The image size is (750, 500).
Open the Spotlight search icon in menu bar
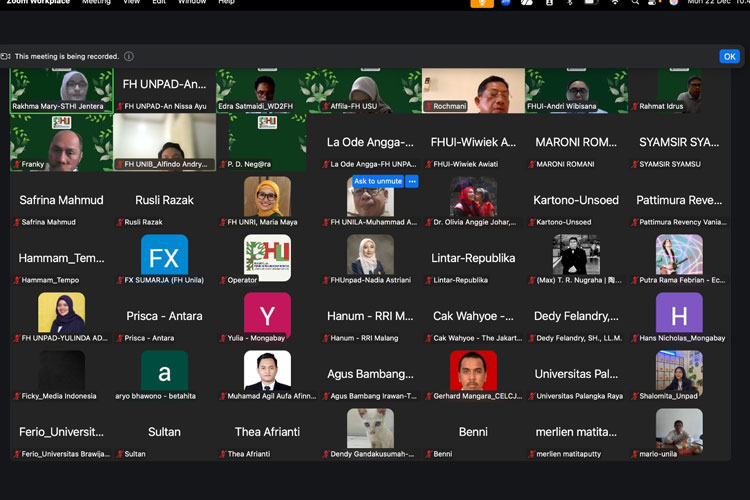click(x=635, y=3)
